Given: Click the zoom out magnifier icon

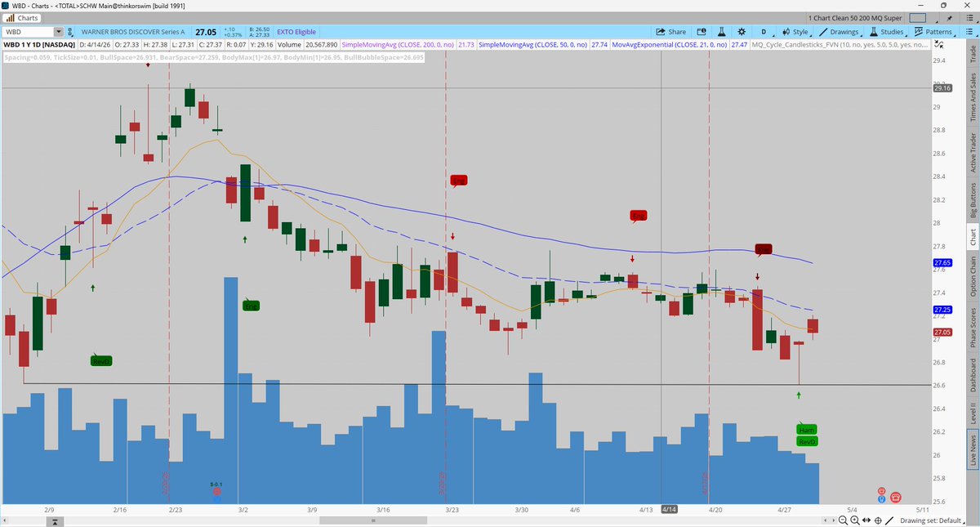Looking at the screenshot, I should [843, 519].
